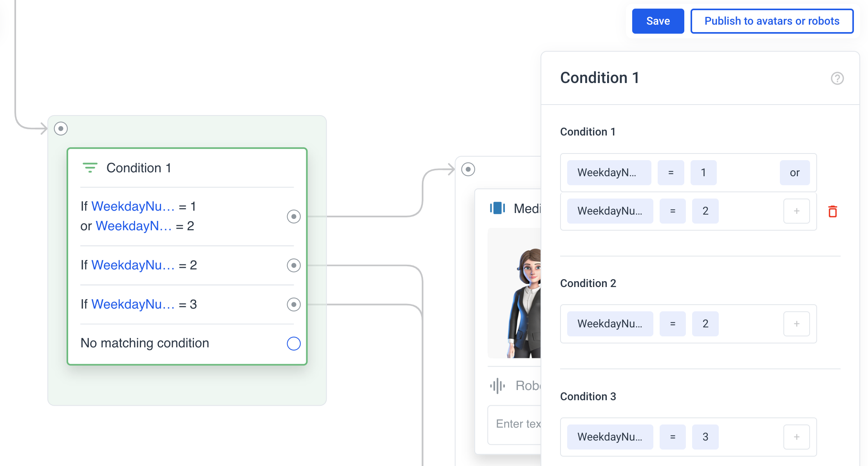Publish to avatars or robots
The height and width of the screenshot is (466, 868).
[772, 21]
